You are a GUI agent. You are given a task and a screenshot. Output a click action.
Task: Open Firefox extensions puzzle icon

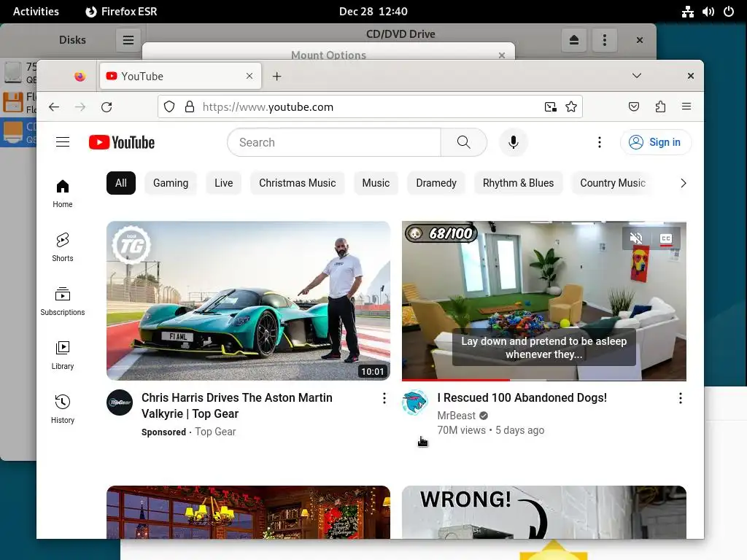tap(660, 106)
